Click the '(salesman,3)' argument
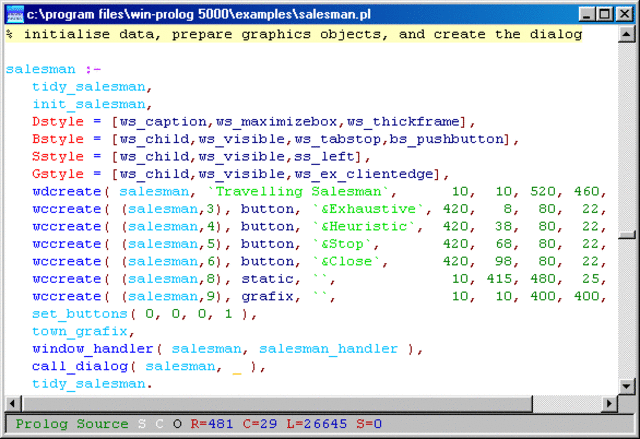The height and width of the screenshot is (439, 640). (x=171, y=209)
